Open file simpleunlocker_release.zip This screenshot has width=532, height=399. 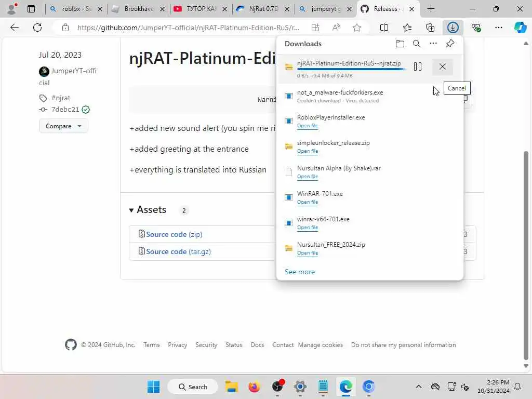[x=308, y=151]
